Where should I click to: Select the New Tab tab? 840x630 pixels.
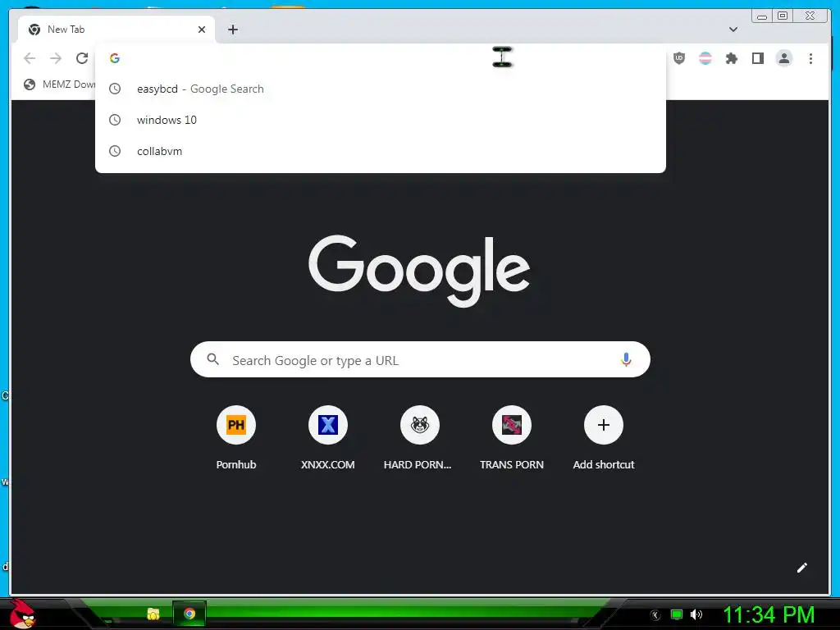click(x=116, y=30)
